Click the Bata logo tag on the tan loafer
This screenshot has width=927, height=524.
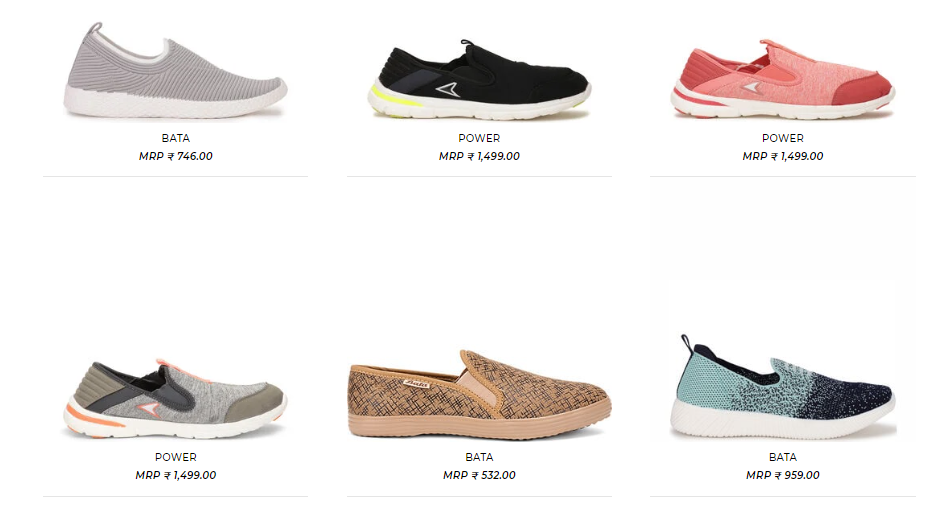417,384
